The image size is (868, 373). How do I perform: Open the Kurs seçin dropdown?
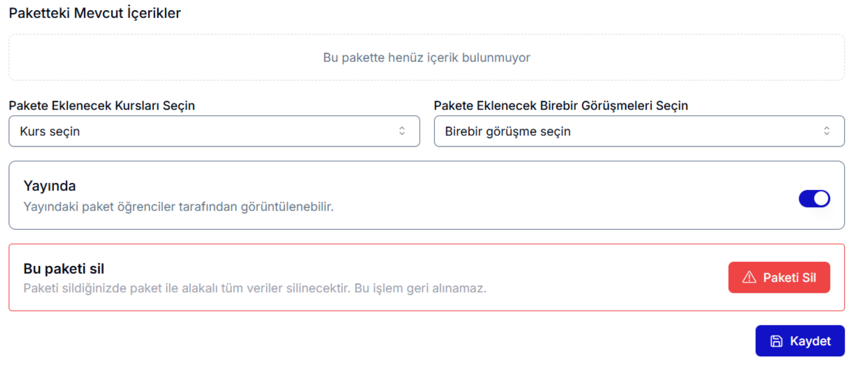point(214,131)
